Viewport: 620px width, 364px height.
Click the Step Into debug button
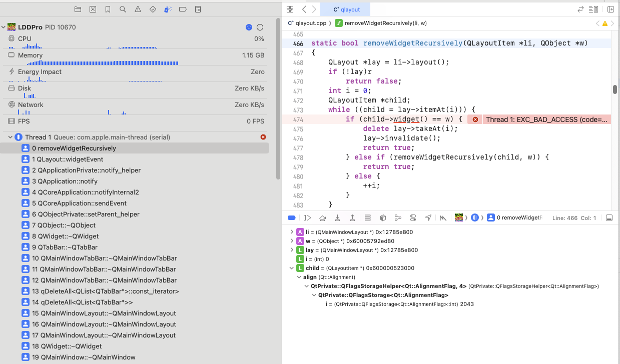[338, 218]
